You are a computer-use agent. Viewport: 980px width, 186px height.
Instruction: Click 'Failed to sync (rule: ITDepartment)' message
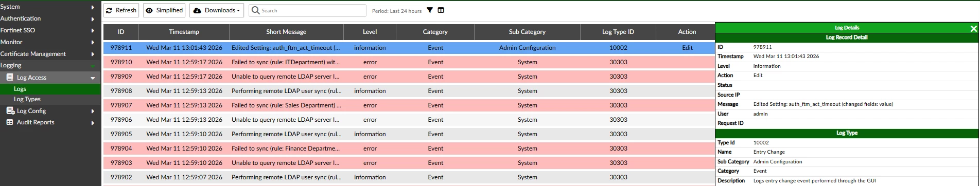[x=286, y=62]
